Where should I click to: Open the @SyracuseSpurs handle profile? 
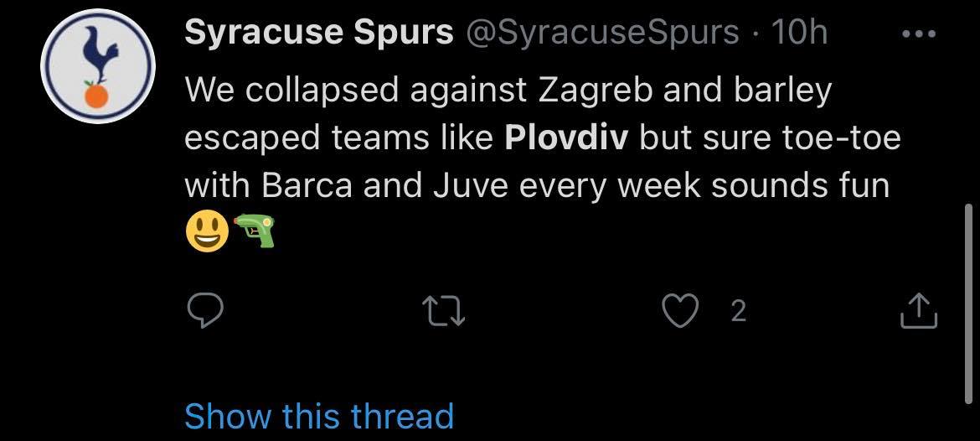tap(602, 33)
